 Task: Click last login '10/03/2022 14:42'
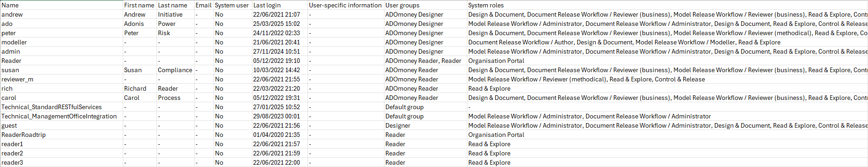pyautogui.click(x=280, y=70)
